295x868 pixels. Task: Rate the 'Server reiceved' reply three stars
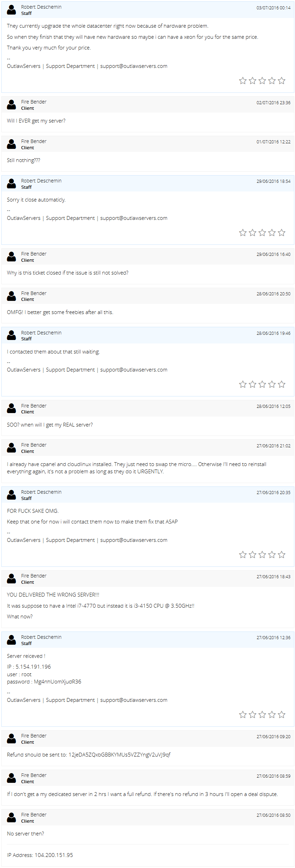pos(262,715)
